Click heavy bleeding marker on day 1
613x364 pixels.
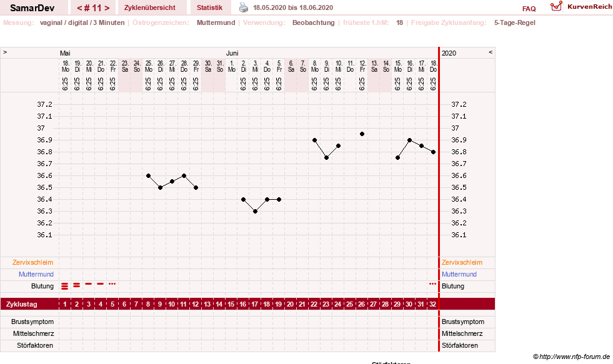tap(65, 287)
